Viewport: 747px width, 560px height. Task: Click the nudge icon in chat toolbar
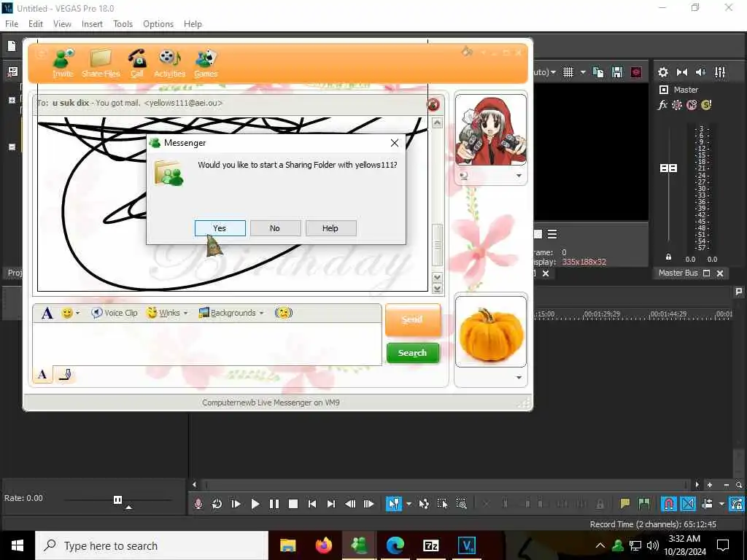pyautogui.click(x=284, y=313)
